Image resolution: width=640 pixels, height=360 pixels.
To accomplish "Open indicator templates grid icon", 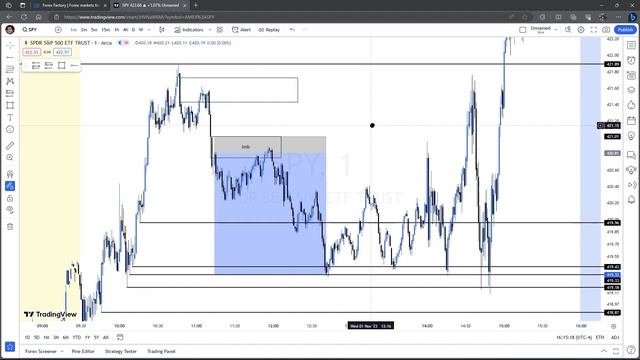I will point(220,30).
